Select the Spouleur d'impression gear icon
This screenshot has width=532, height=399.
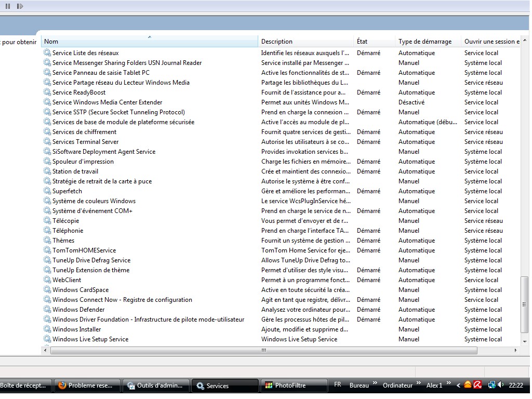[x=47, y=161]
